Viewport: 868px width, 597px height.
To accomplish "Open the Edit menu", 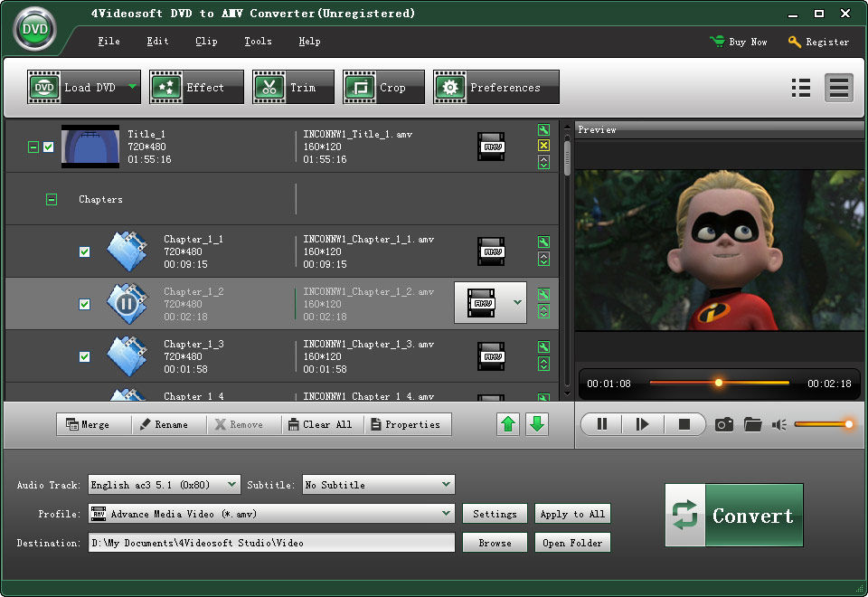I will point(157,41).
